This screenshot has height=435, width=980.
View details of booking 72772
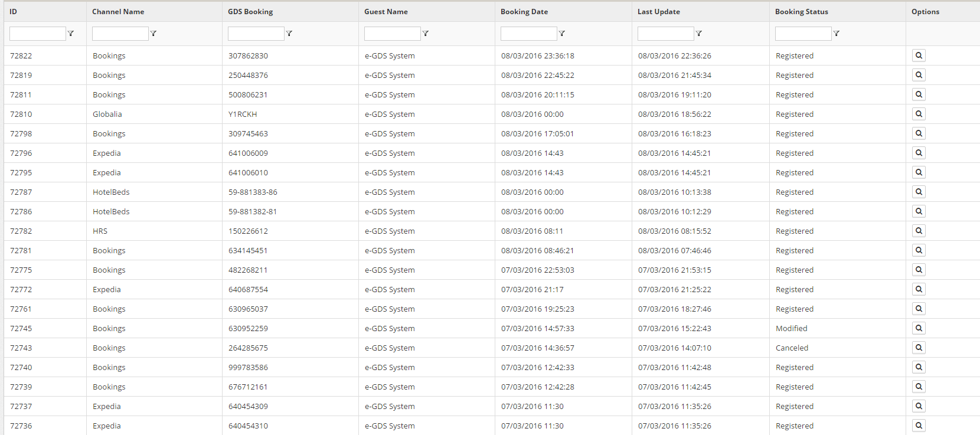pyautogui.click(x=919, y=289)
